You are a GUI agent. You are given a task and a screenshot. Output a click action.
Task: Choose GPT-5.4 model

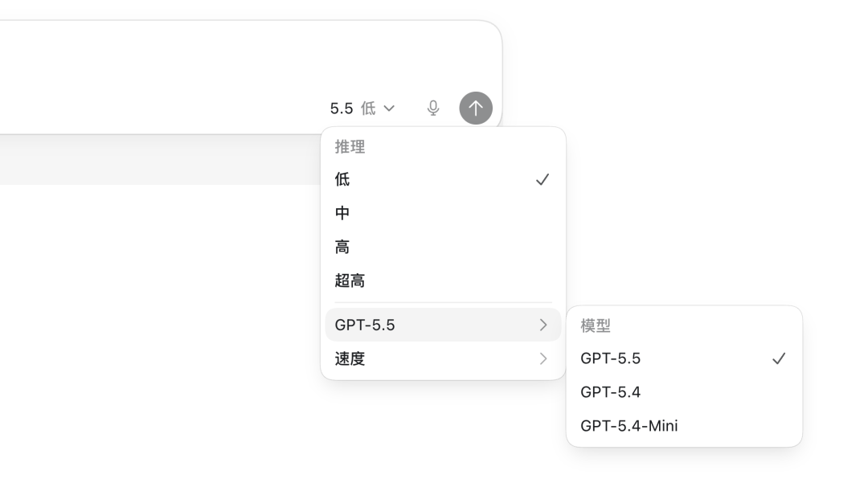pyautogui.click(x=684, y=391)
